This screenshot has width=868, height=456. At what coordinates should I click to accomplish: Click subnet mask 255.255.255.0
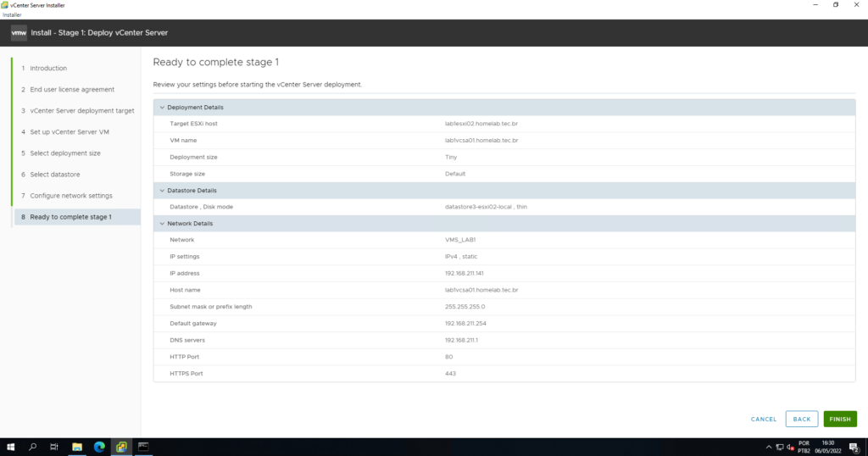click(465, 307)
